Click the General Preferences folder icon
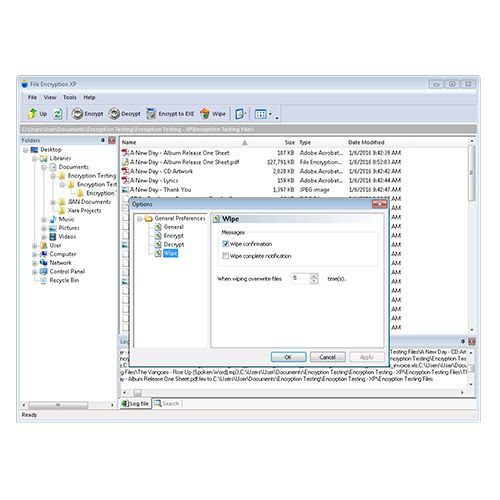500x500 pixels. pyautogui.click(x=149, y=218)
